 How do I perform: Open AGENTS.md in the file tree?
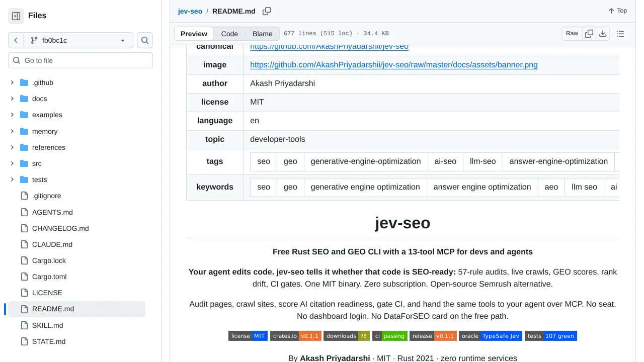(52, 212)
